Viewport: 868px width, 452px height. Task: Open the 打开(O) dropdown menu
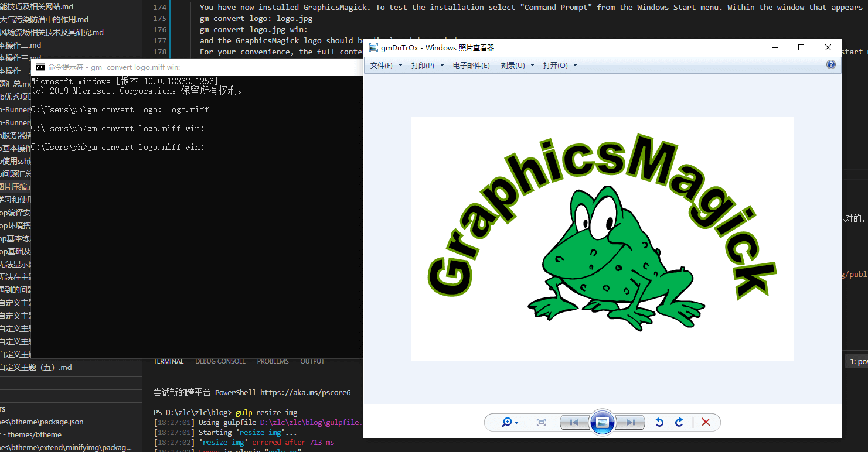(x=560, y=65)
